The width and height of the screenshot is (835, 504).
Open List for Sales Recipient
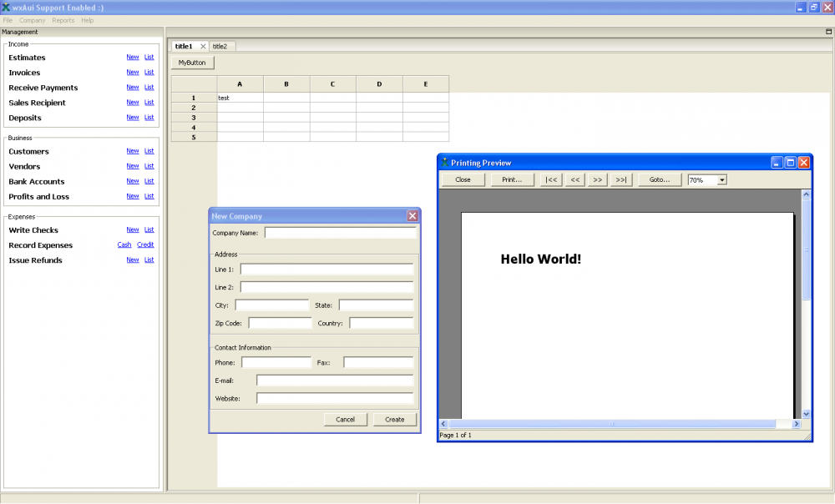tap(149, 102)
